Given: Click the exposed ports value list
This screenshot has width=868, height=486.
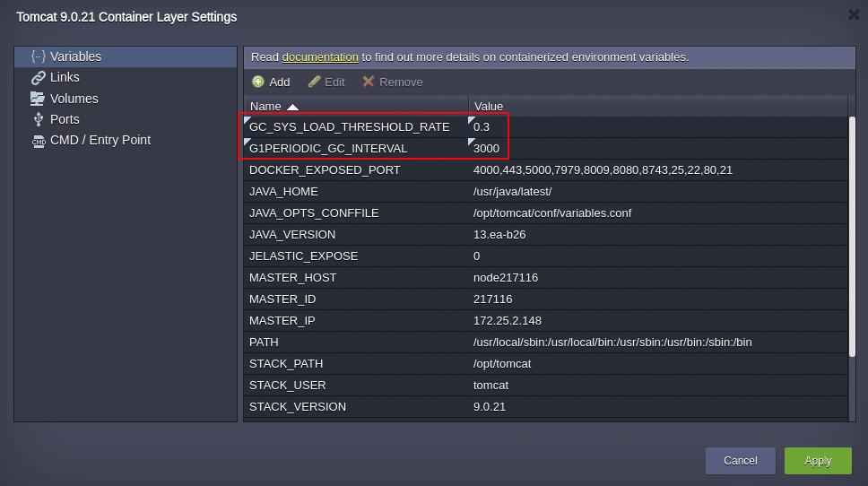Looking at the screenshot, I should click(603, 170).
